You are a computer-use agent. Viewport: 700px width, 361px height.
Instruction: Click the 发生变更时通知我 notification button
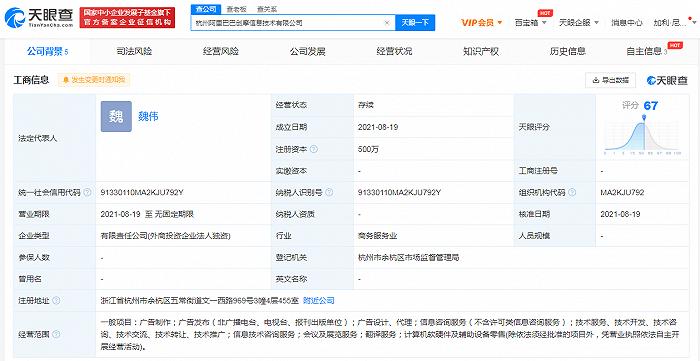[94, 80]
